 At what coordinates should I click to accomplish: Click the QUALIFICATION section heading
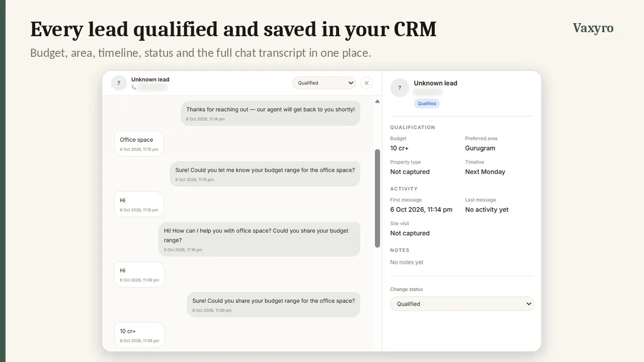click(413, 128)
